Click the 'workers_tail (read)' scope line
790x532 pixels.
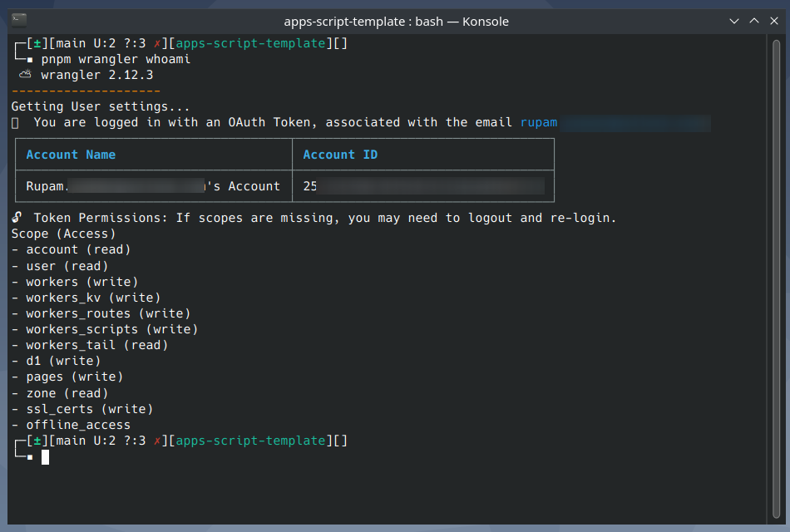(90, 345)
